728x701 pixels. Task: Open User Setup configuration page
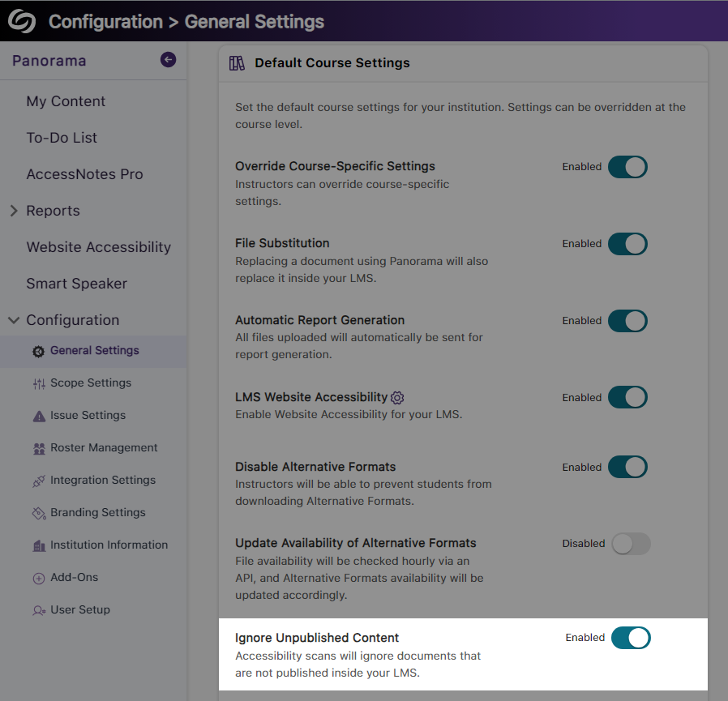79,609
